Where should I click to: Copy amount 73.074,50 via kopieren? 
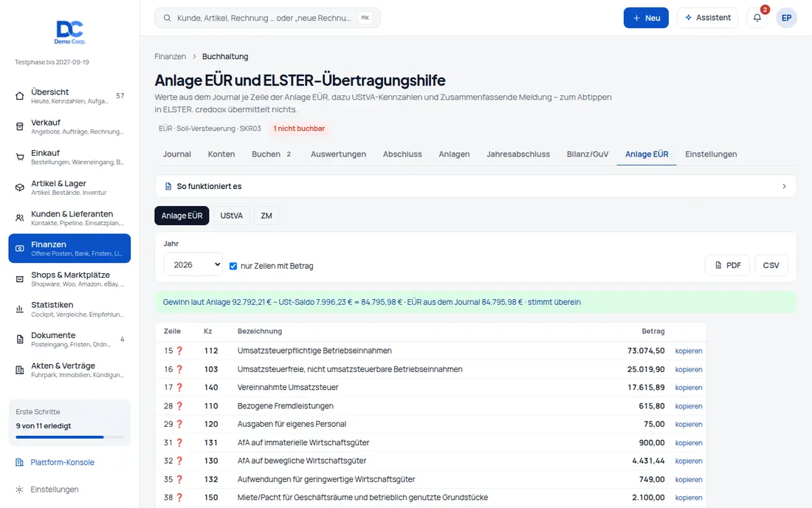688,351
